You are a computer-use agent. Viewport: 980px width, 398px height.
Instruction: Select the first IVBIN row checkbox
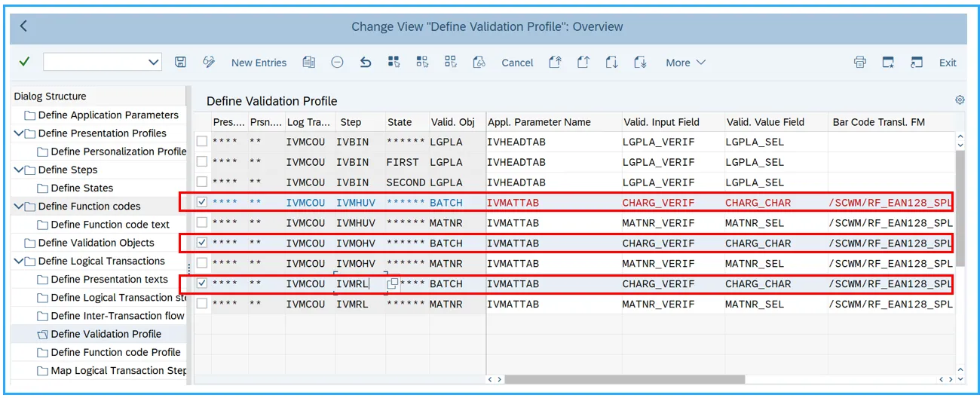[x=201, y=142]
